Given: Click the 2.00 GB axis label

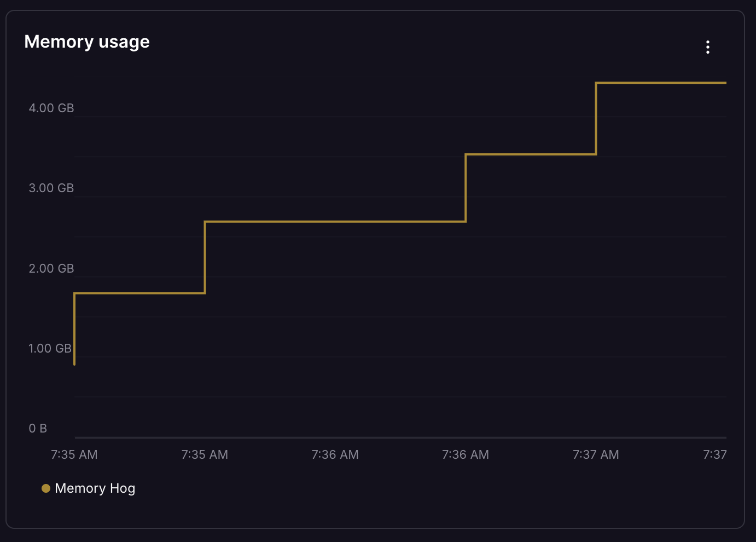Looking at the screenshot, I should coord(51,268).
